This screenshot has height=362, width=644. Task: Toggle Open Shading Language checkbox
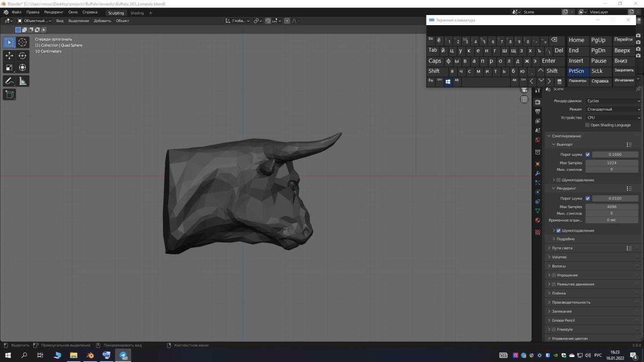[x=587, y=125]
